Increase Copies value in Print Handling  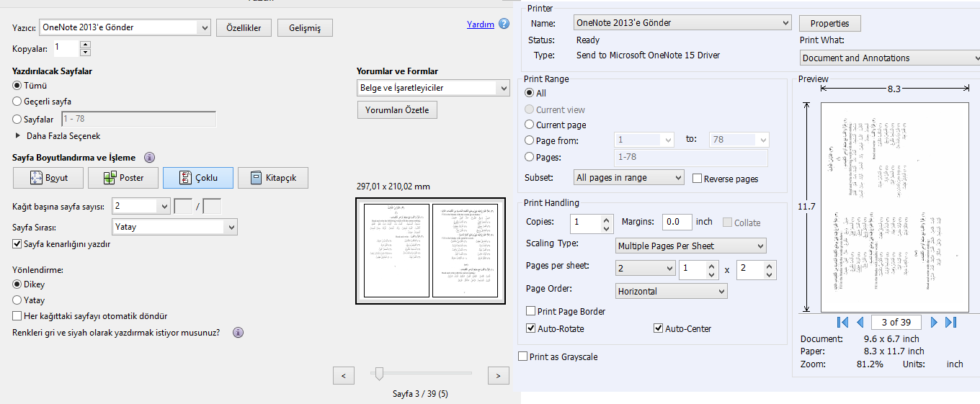click(607, 218)
